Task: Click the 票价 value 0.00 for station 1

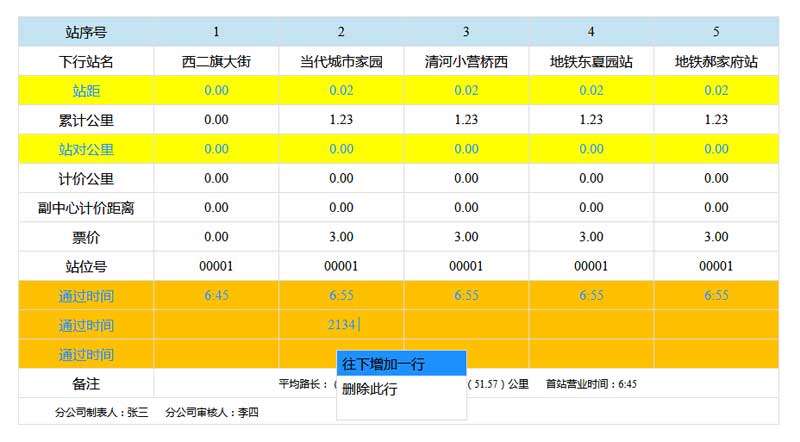Action: point(216,237)
